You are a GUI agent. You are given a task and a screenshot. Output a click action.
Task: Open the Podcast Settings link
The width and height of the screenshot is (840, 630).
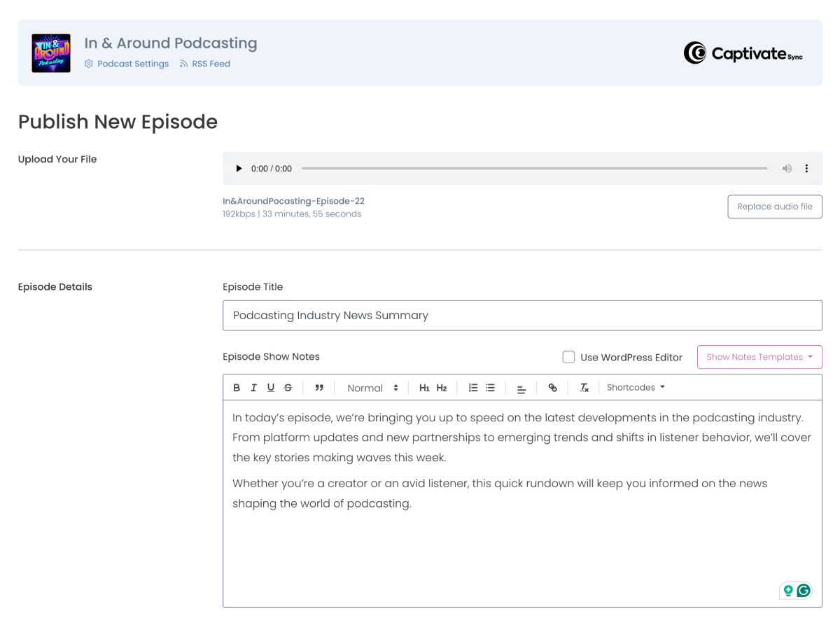(x=133, y=64)
